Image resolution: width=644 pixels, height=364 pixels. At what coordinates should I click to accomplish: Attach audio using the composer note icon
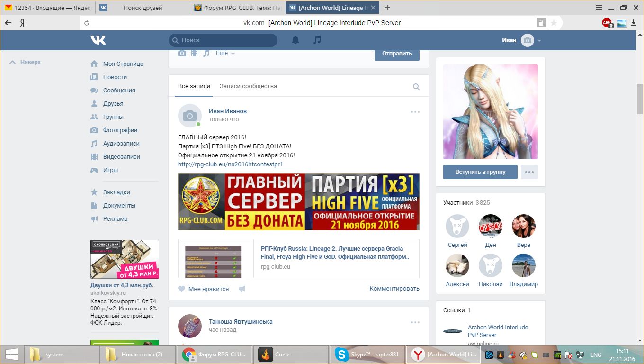[206, 54]
